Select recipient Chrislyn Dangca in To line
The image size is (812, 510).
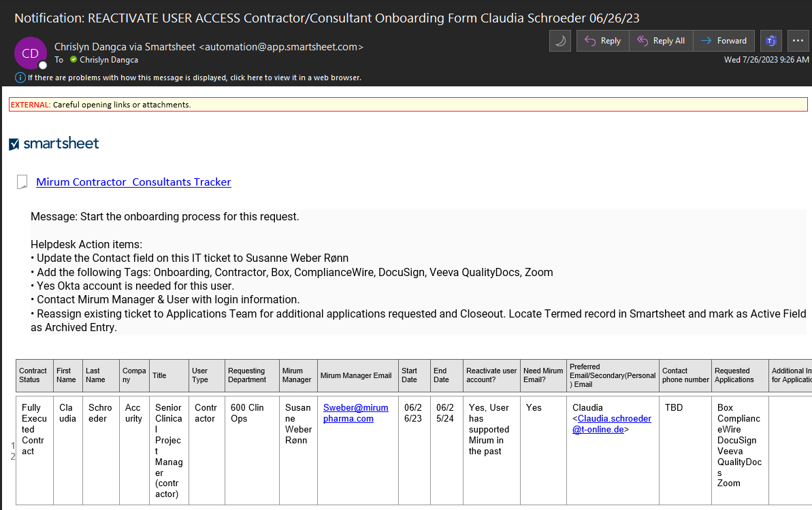109,60
